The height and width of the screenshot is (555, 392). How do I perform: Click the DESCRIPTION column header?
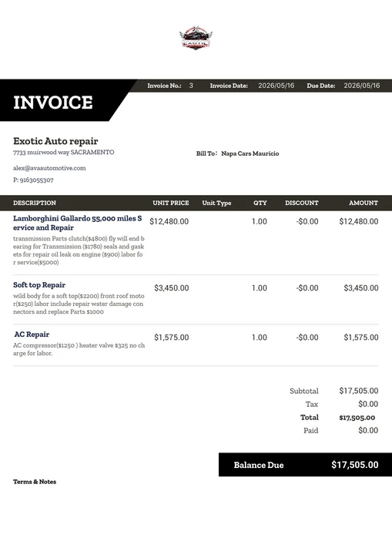tap(35, 203)
